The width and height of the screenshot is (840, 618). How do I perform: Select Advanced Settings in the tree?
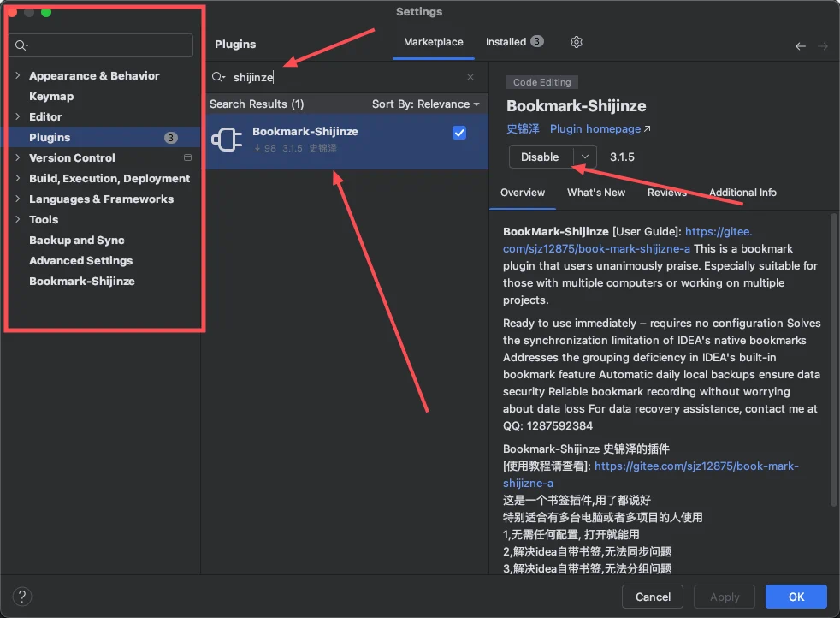pyautogui.click(x=81, y=260)
